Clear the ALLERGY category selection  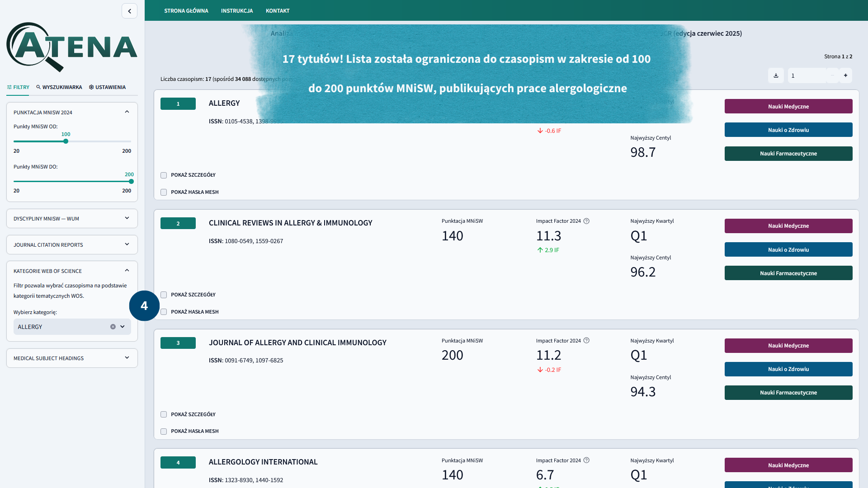click(113, 327)
